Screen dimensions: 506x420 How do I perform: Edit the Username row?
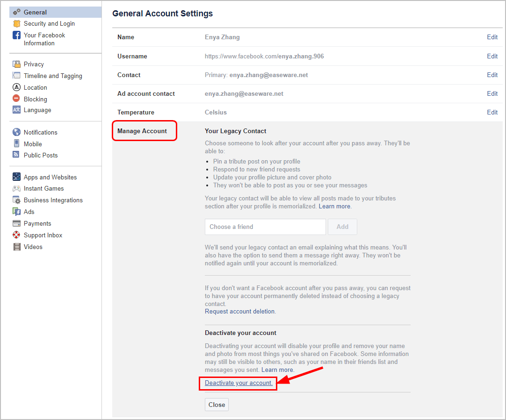[x=492, y=56]
